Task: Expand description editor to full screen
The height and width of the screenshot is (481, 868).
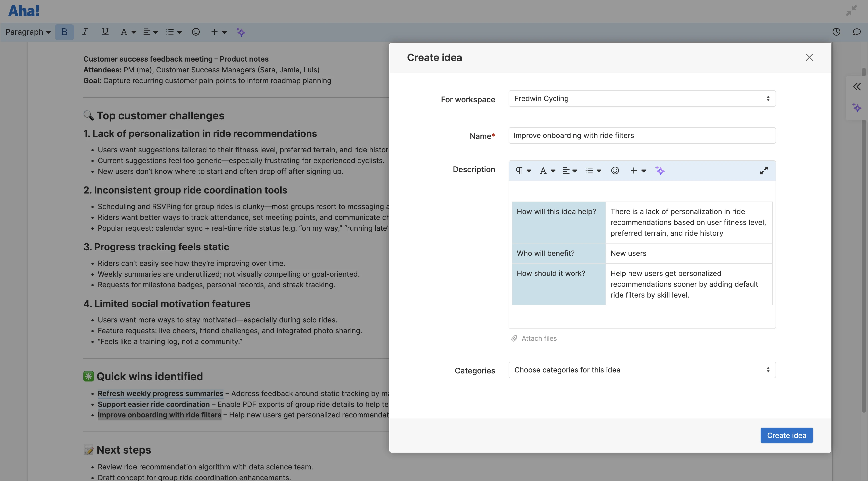Action: click(764, 171)
